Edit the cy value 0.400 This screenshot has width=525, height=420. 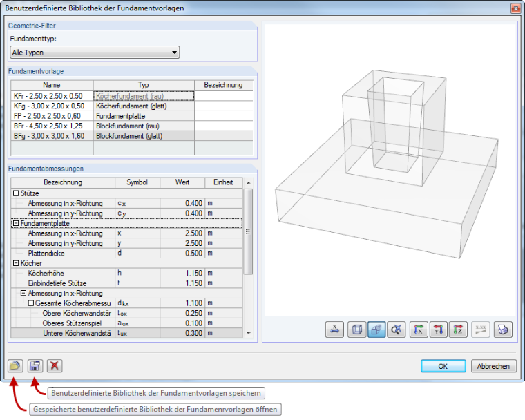tap(182, 213)
